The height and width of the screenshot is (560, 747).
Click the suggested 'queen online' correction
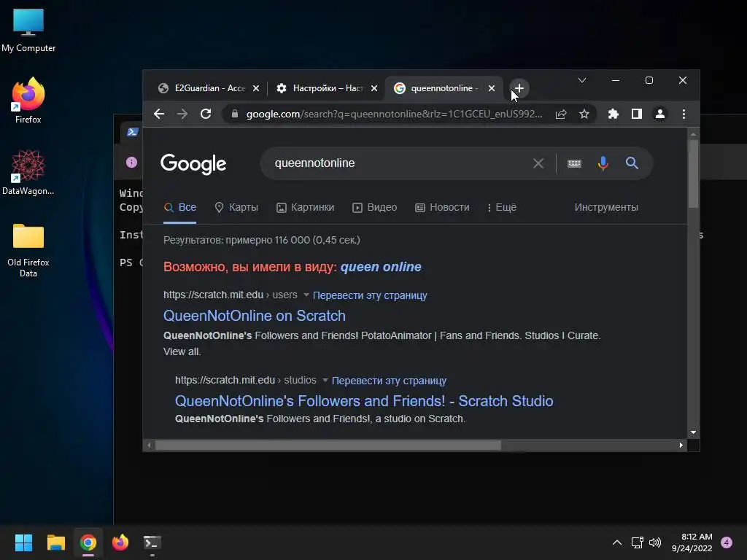381,267
